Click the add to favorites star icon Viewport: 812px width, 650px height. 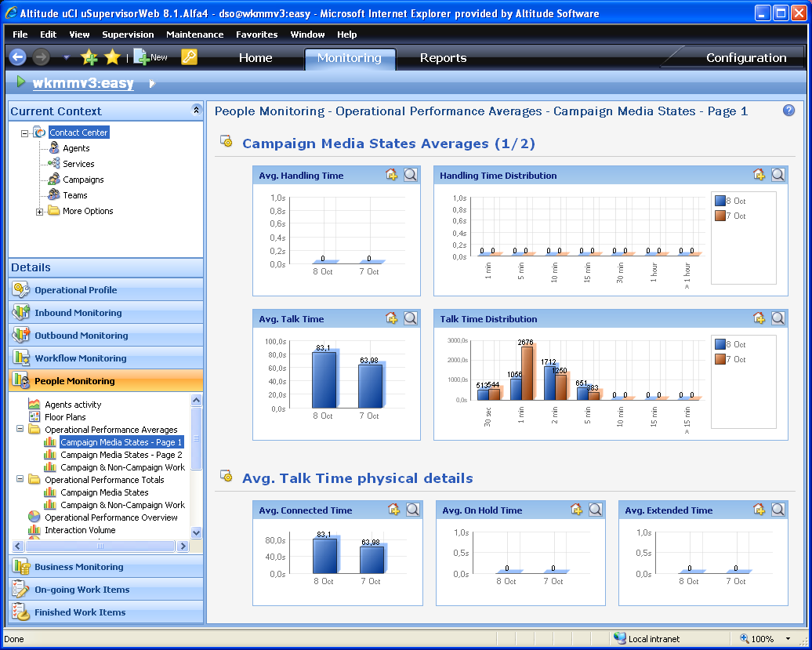click(90, 57)
